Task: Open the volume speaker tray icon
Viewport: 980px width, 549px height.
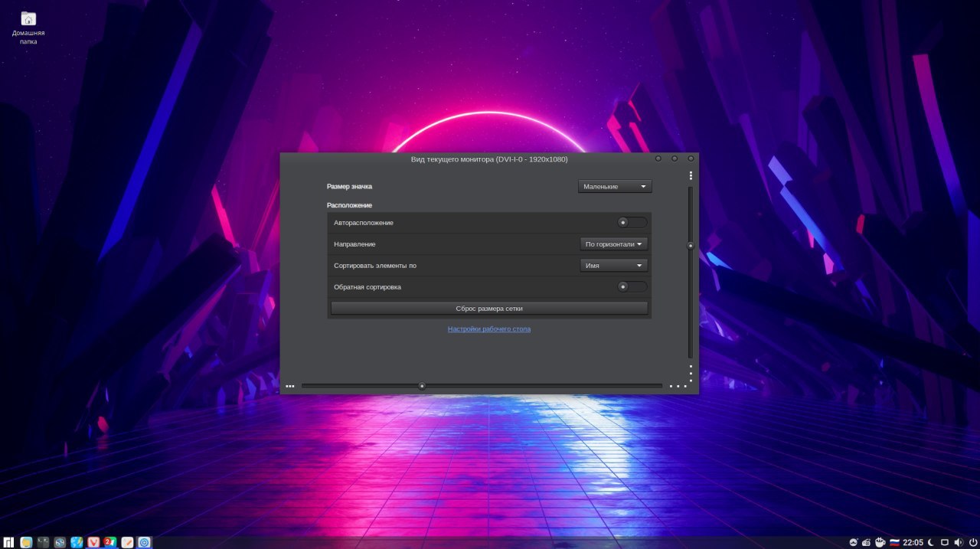Action: pos(959,542)
